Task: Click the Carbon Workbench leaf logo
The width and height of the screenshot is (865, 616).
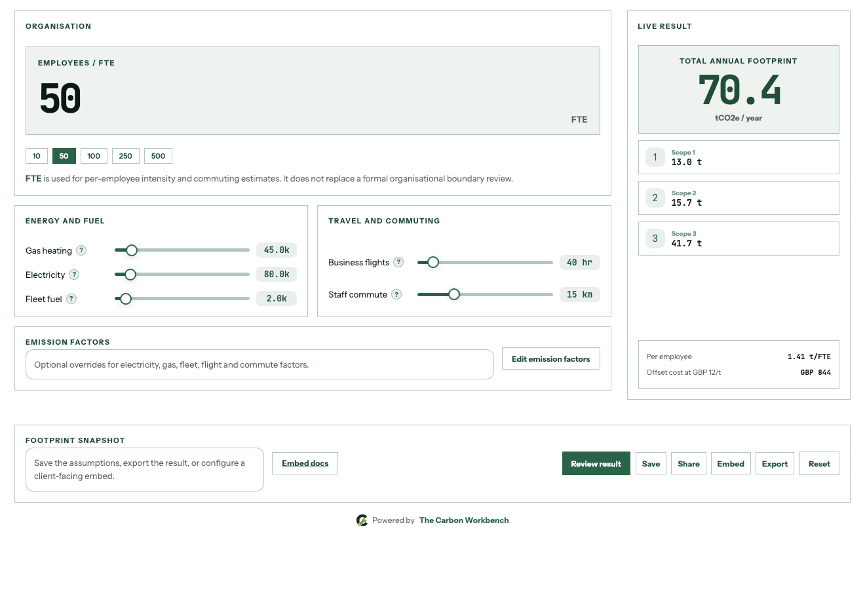Action: [362, 520]
